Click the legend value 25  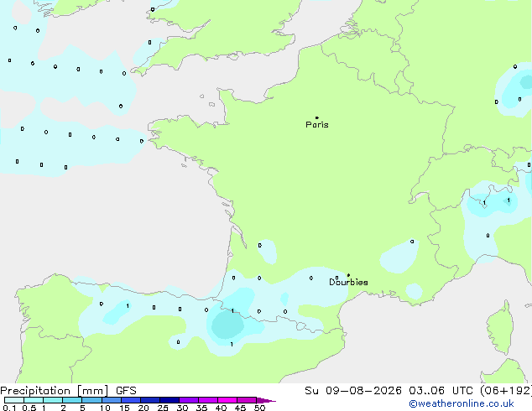(163, 408)
